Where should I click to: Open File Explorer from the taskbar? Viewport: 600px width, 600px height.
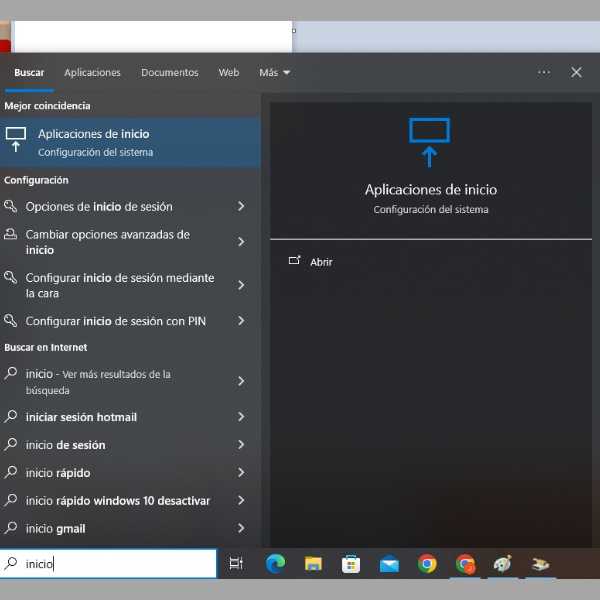click(x=313, y=564)
